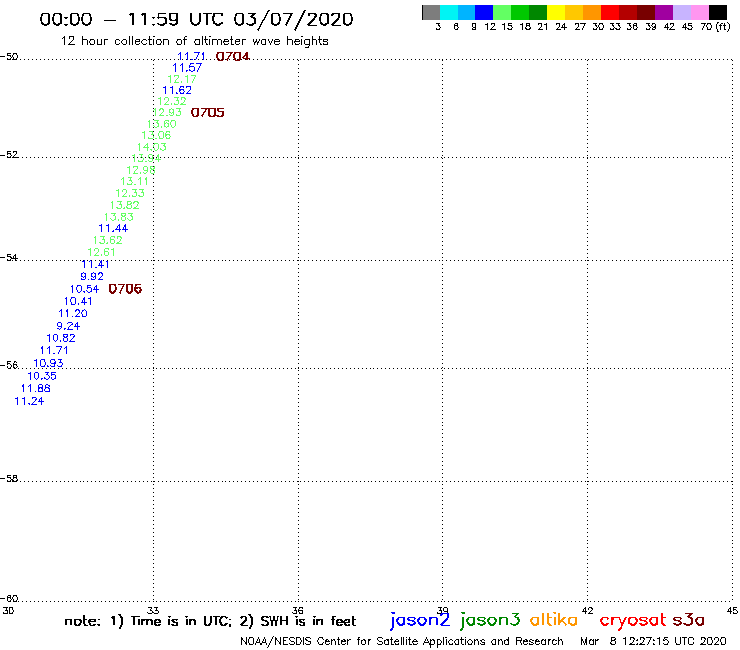Click the 13.06 wave height value

pos(156,135)
